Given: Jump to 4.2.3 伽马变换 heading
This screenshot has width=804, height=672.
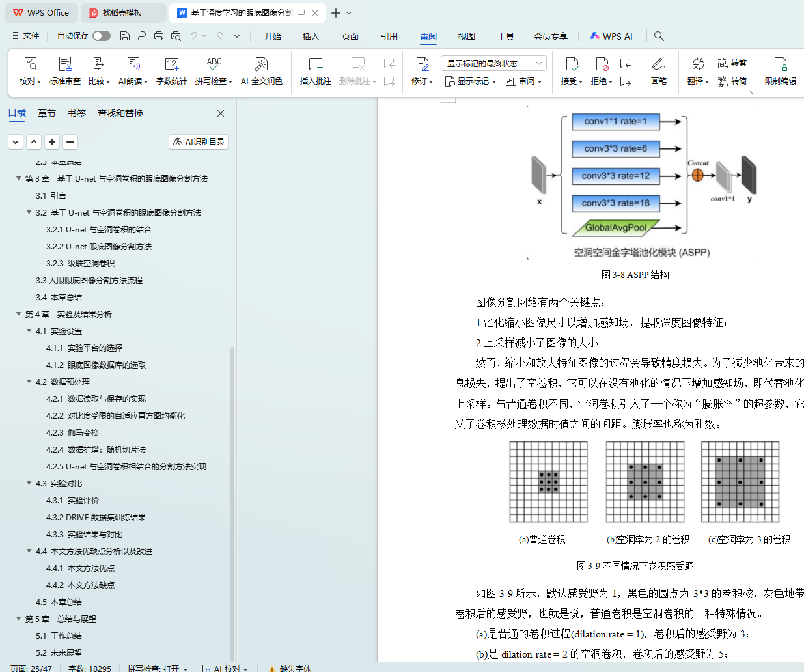Looking at the screenshot, I should tap(73, 432).
